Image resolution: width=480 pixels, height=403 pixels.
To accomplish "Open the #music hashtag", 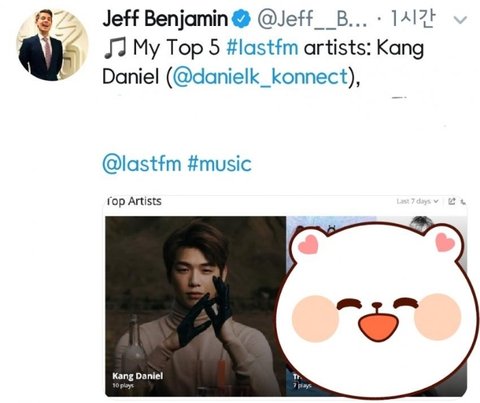I will pyautogui.click(x=219, y=164).
